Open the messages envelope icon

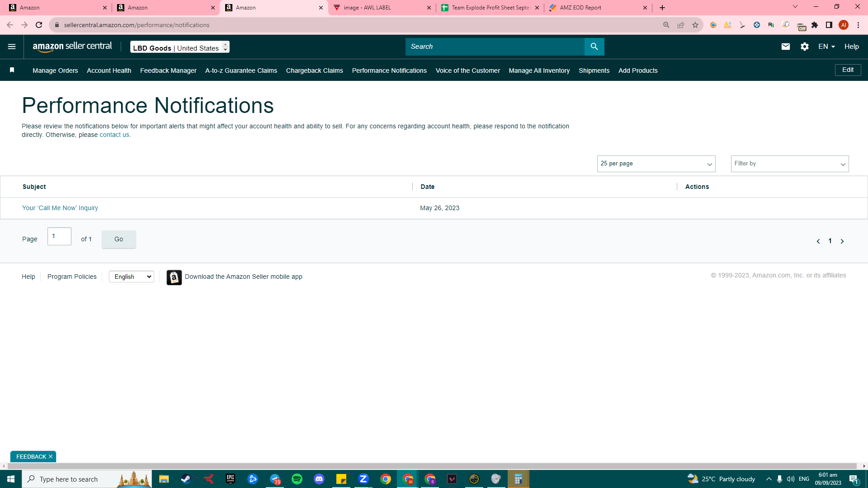[x=786, y=47]
